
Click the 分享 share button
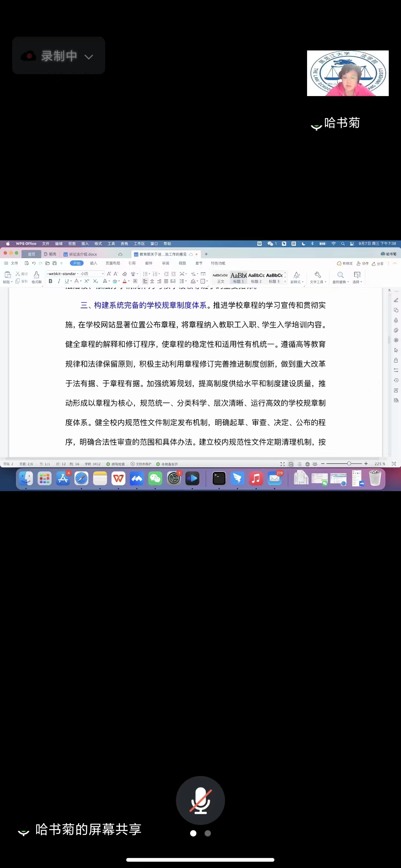(x=378, y=264)
